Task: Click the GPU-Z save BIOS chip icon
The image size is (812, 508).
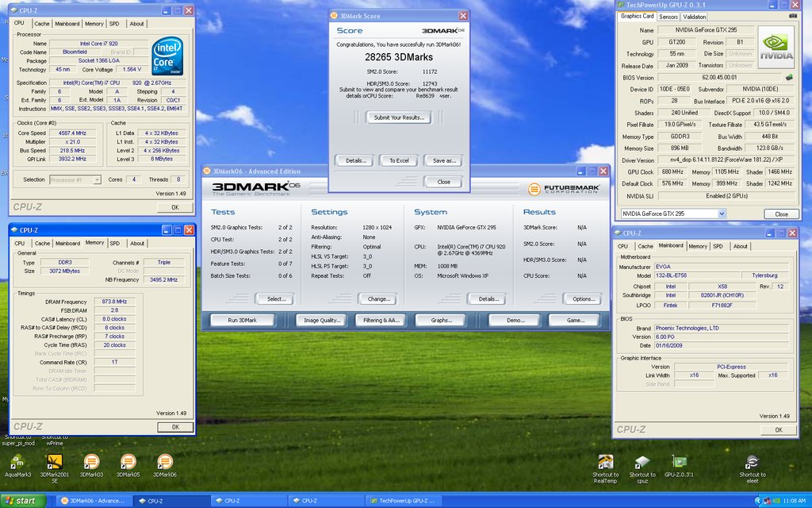Action: (789, 77)
